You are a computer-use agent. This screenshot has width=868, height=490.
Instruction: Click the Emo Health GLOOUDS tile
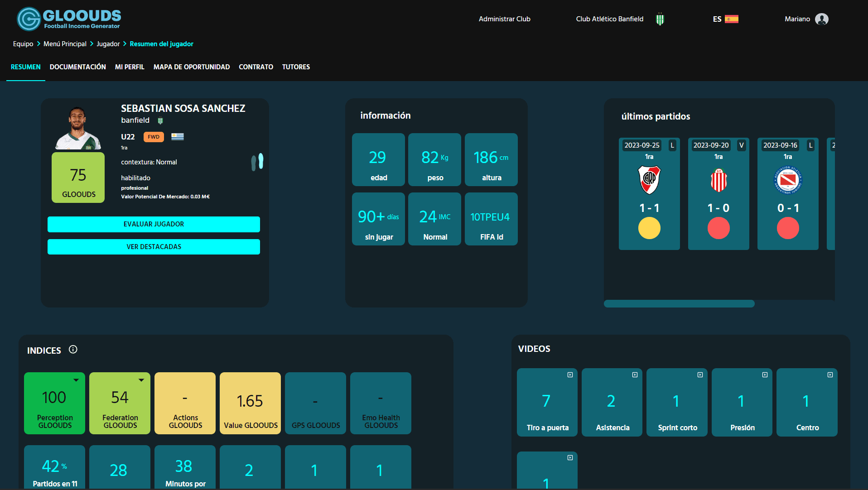tap(381, 403)
